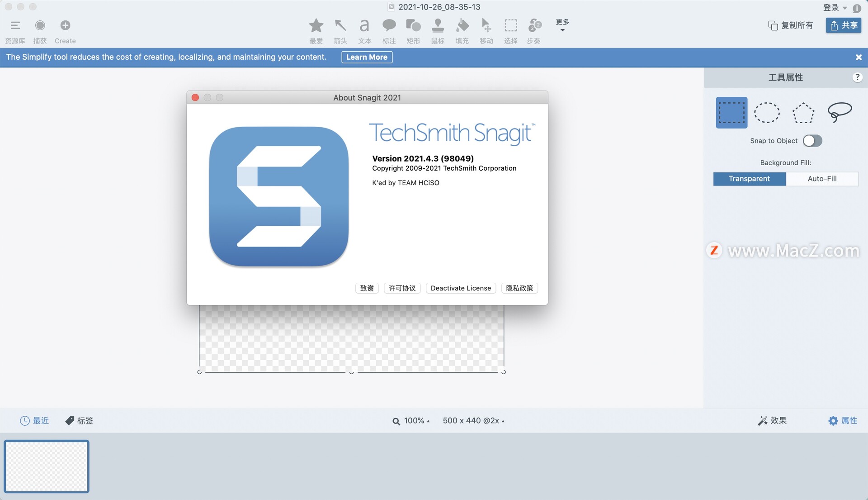Click the bottom-center canvas resize handle

351,372
